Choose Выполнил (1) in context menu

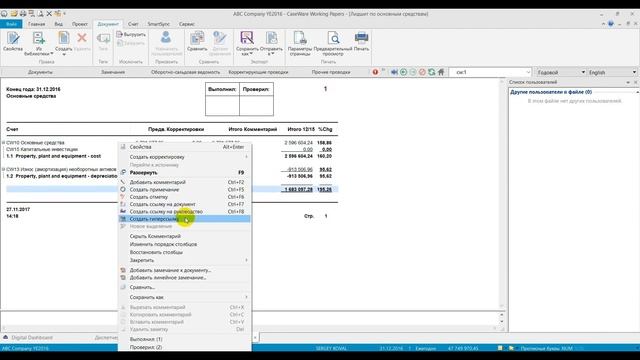184,340
